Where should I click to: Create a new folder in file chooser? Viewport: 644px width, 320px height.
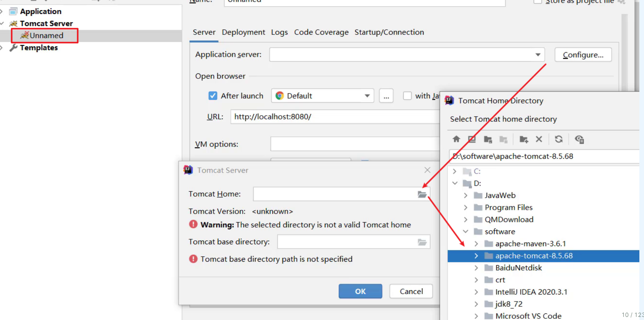[x=524, y=139]
